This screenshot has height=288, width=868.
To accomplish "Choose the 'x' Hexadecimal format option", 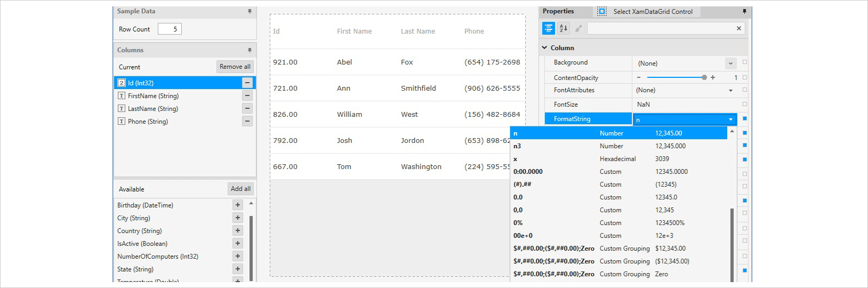I will point(618,159).
